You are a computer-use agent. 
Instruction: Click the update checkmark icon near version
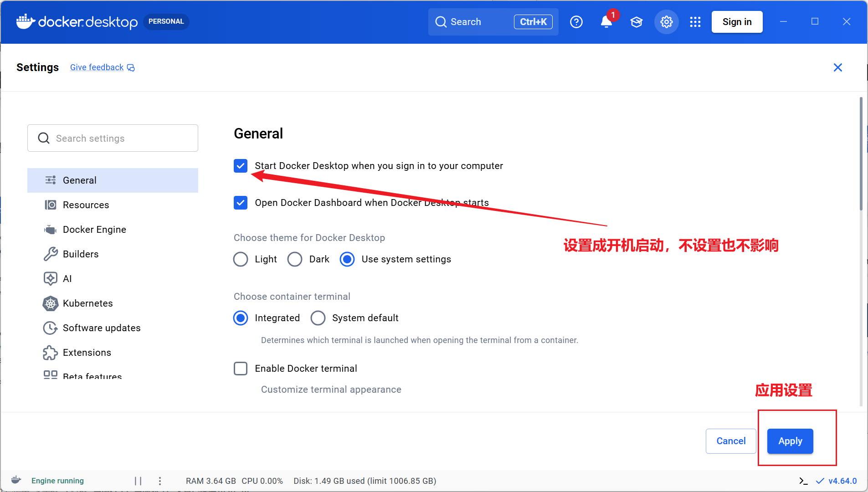[x=820, y=481]
